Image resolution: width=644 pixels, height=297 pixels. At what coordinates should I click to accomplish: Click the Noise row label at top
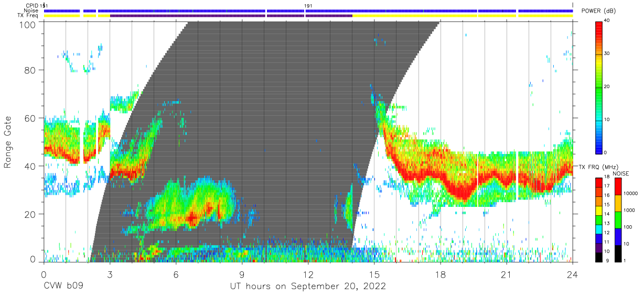point(31,10)
